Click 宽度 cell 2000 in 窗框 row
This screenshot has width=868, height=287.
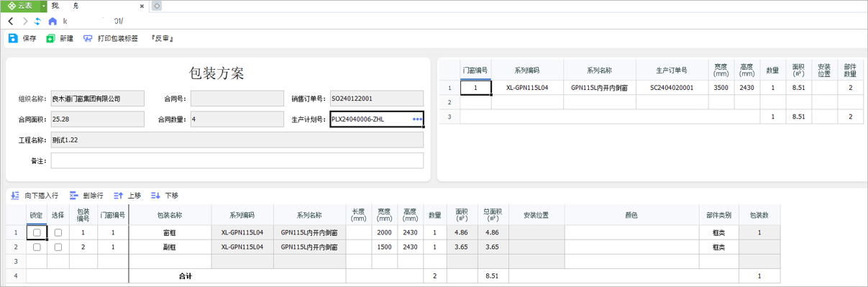pos(384,232)
